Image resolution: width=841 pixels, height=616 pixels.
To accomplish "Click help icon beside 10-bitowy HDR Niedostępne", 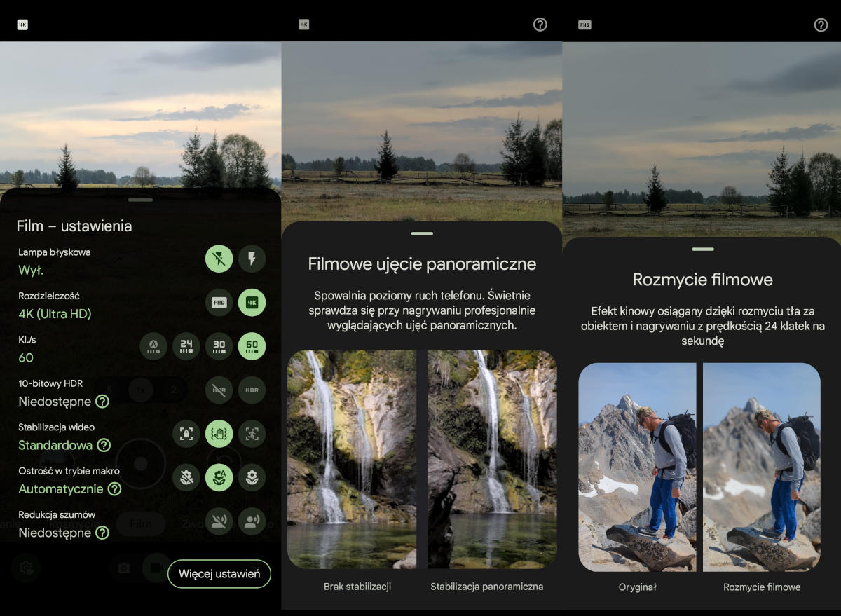I will tap(102, 402).
